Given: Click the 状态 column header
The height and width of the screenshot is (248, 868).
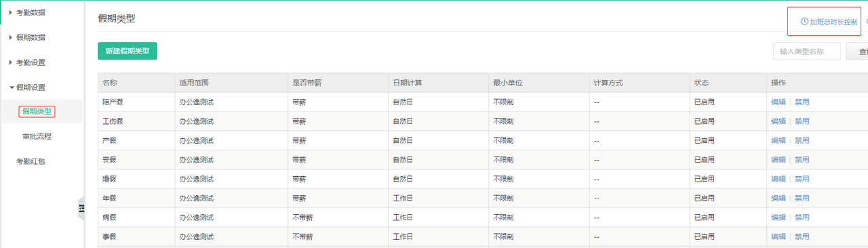Looking at the screenshot, I should click(x=701, y=83).
